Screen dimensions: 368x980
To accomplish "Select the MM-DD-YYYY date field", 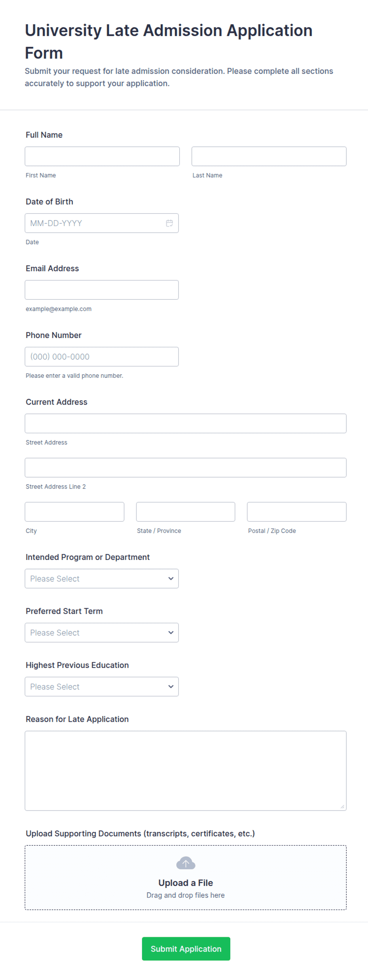I will (x=102, y=223).
